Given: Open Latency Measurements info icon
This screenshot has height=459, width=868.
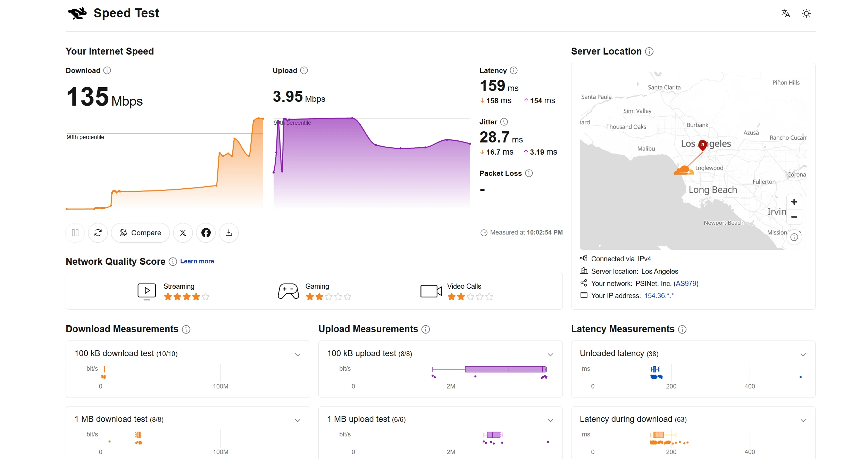Looking at the screenshot, I should click(x=682, y=329).
